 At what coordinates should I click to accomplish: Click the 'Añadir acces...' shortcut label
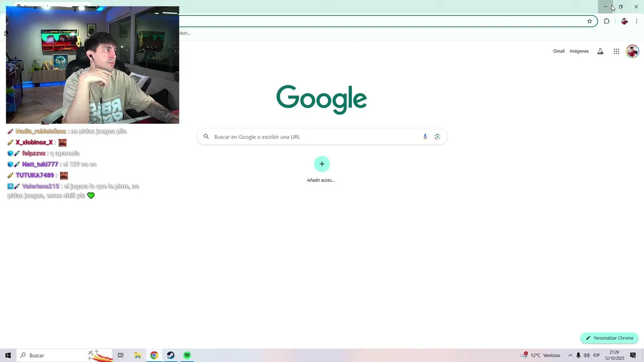point(321,180)
